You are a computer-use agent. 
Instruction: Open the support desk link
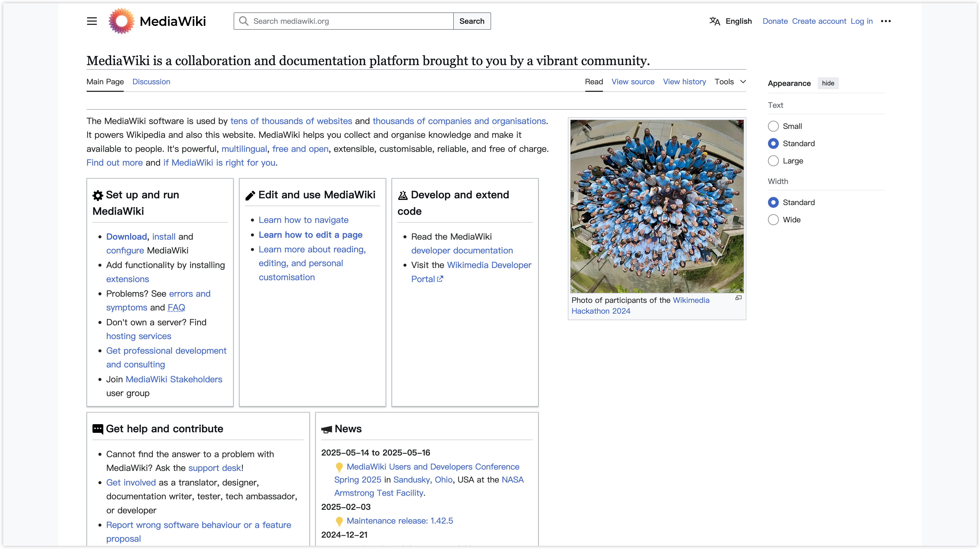[214, 468]
